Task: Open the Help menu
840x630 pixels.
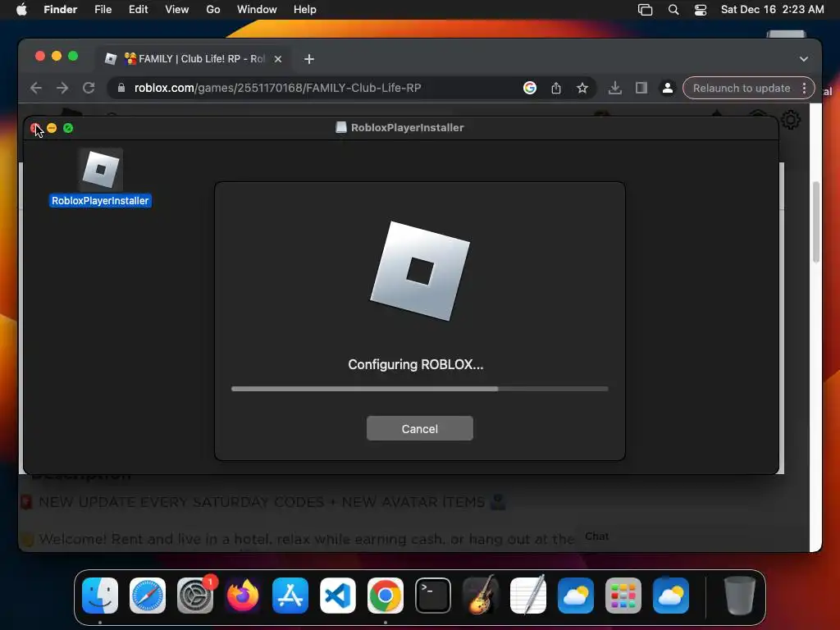Action: [305, 10]
